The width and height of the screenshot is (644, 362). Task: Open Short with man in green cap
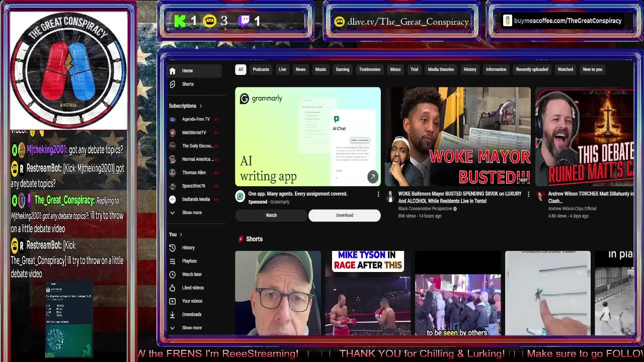[x=278, y=293]
